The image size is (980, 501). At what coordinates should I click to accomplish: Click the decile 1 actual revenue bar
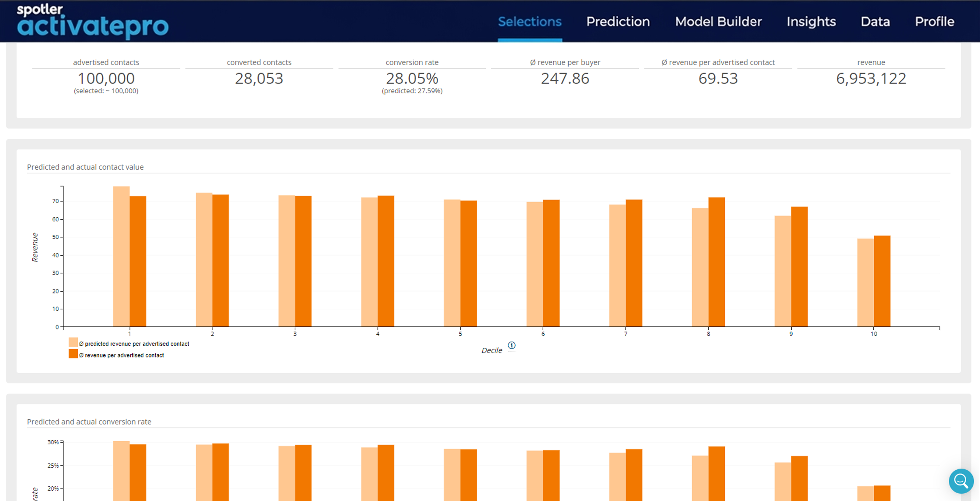click(x=138, y=261)
